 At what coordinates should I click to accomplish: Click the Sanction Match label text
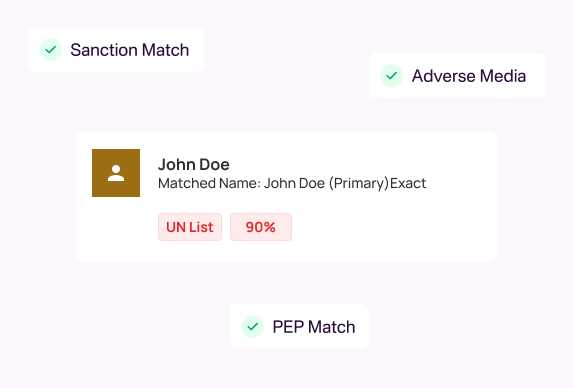(x=130, y=50)
